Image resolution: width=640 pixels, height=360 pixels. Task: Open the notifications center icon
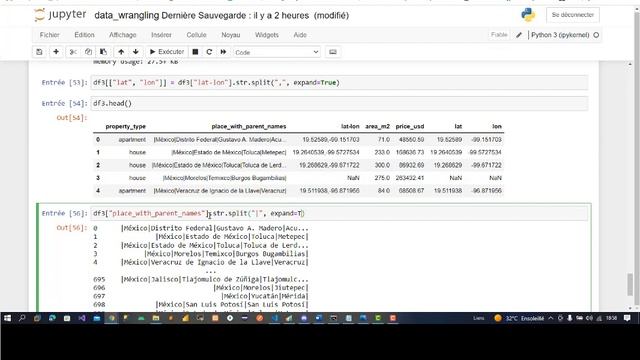627,318
